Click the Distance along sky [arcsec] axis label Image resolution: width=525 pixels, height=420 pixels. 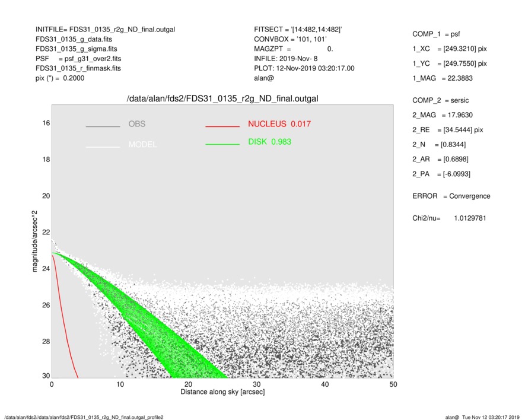[222, 392]
